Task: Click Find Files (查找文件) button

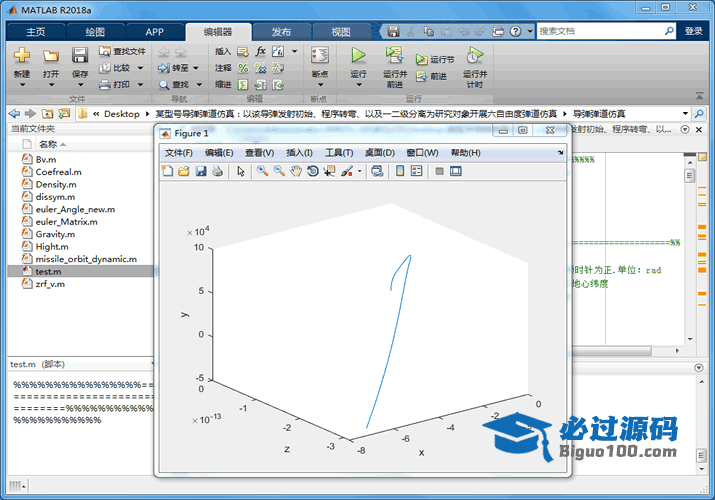Action: [122, 51]
